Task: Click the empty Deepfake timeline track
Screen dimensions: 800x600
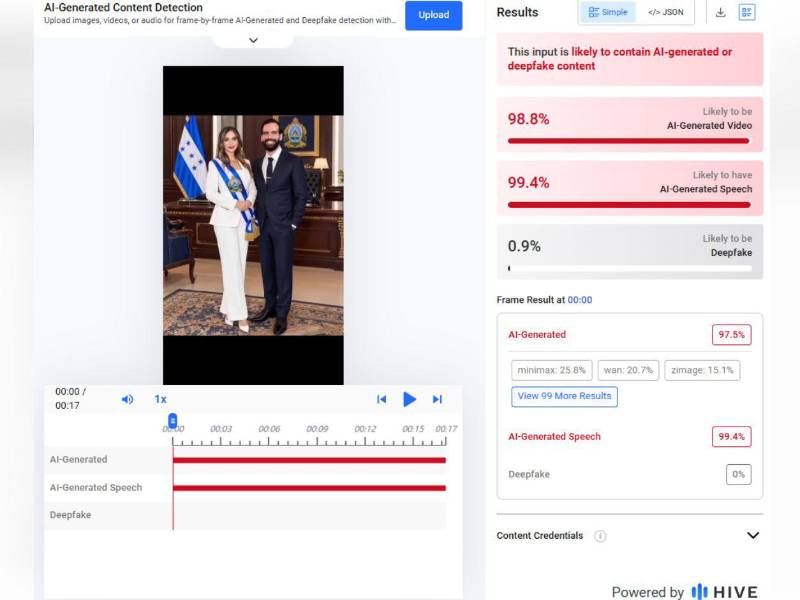Action: pos(309,515)
